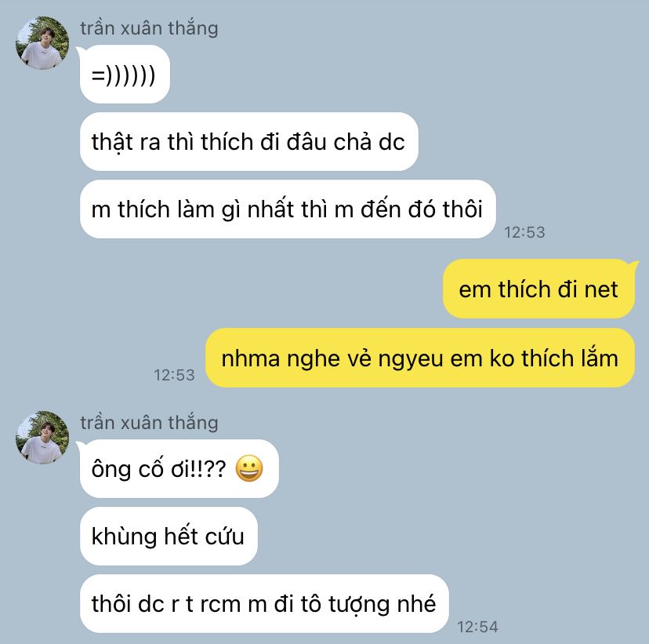649x644 pixels.
Task: Open the top trần xuân thắng profile avatar
Action: [42, 42]
